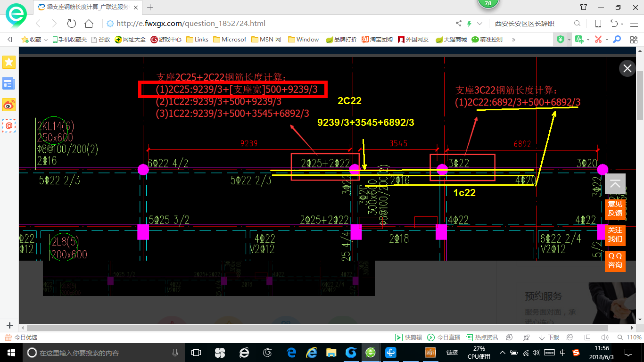Open the browser hamburger menu

click(x=633, y=24)
